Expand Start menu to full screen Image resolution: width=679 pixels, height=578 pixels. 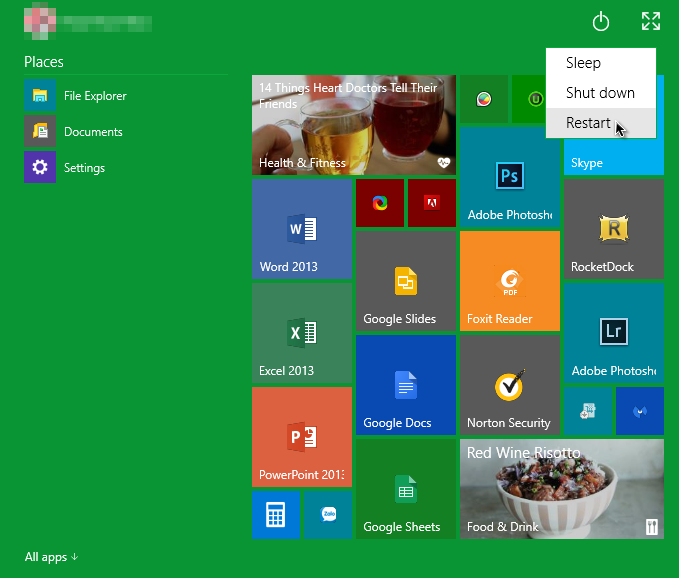click(651, 21)
